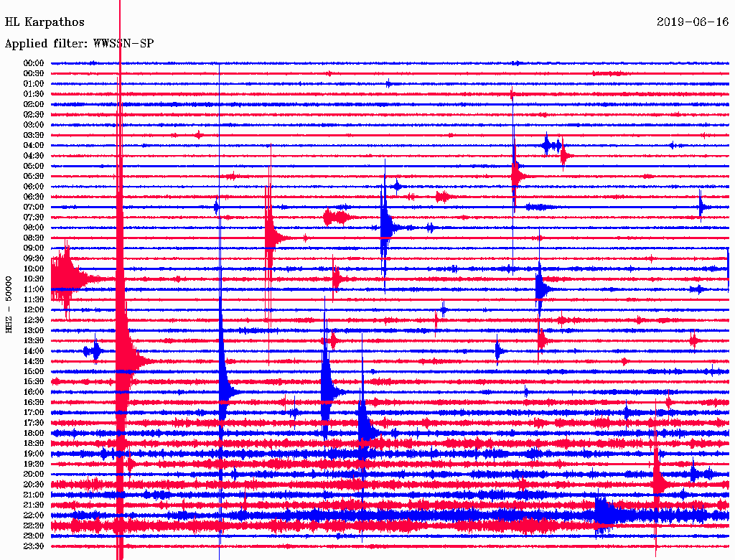Select the 10:30 time label
735x560 pixels.
click(x=34, y=279)
